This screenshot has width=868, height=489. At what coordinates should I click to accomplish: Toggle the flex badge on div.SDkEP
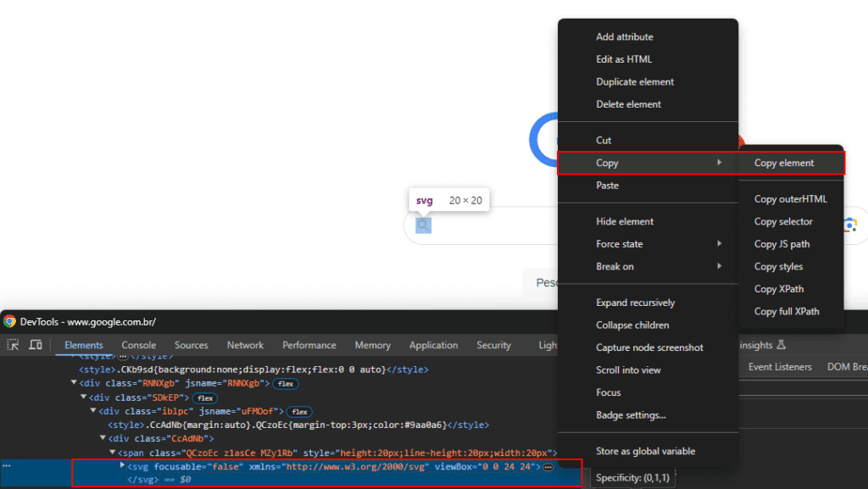204,397
